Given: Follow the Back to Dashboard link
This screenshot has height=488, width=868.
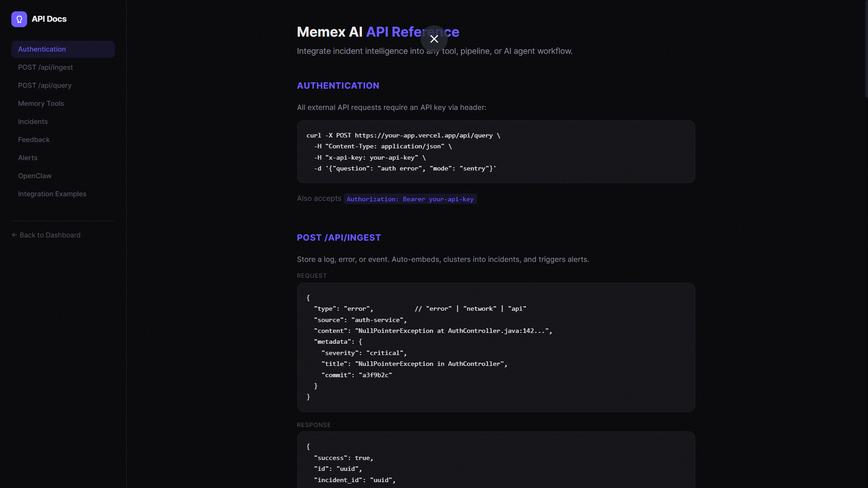Looking at the screenshot, I should pyautogui.click(x=46, y=235).
